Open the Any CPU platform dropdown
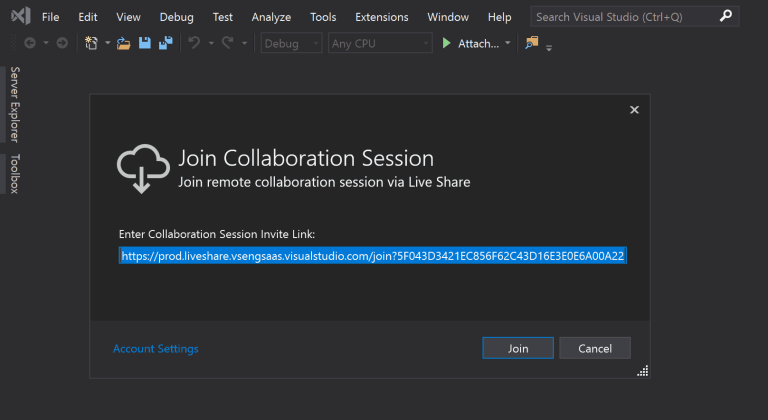 click(x=380, y=43)
